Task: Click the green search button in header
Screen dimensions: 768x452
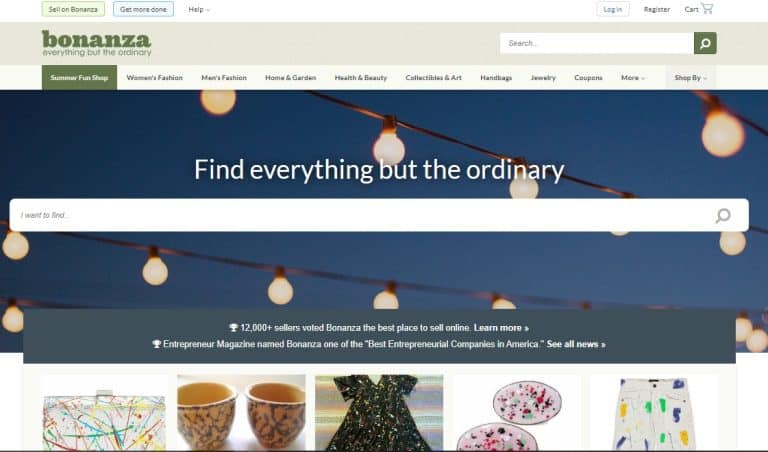Action: pyautogui.click(x=705, y=43)
